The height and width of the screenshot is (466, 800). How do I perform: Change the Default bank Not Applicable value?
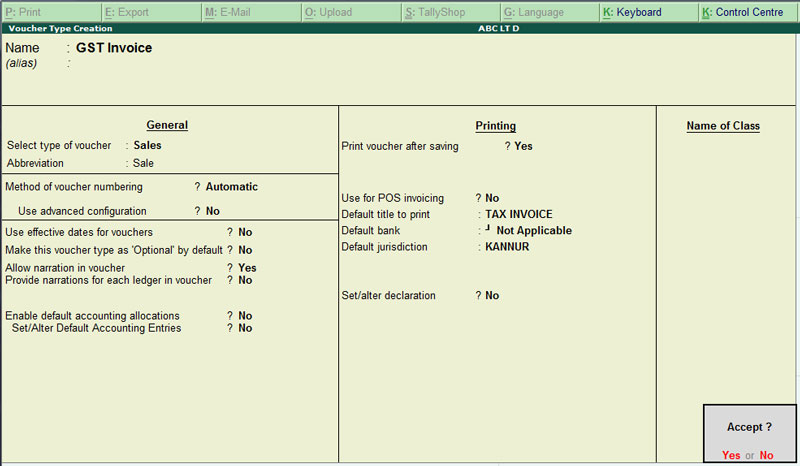click(534, 231)
